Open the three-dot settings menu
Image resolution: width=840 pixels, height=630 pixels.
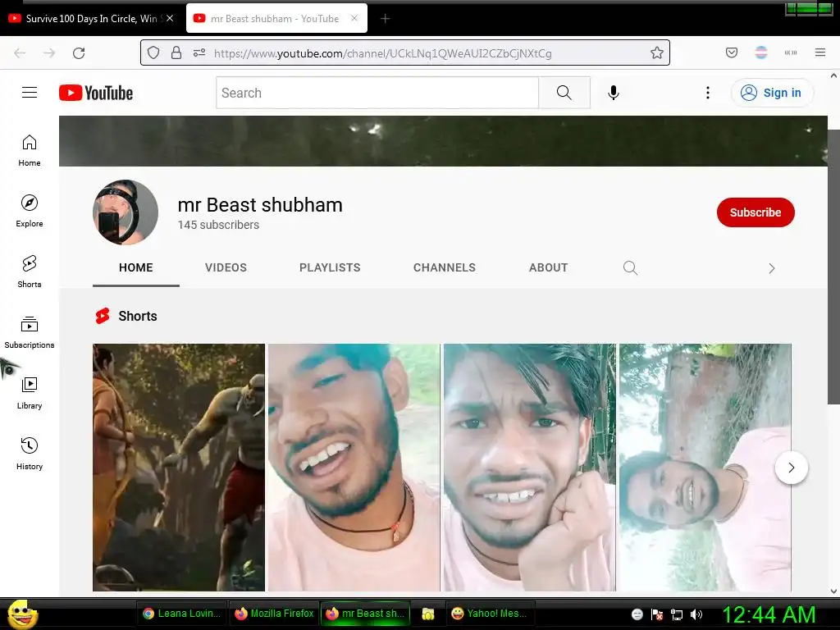pos(708,93)
